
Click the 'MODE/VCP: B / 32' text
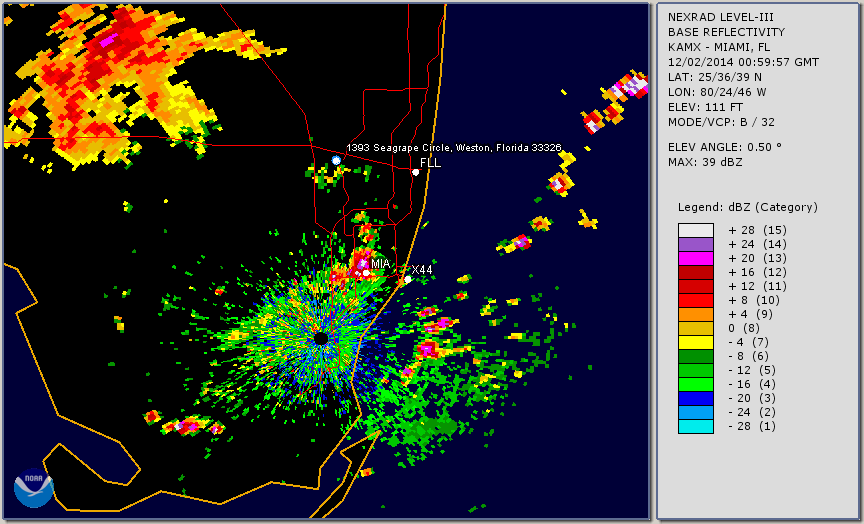pyautogui.click(x=721, y=122)
